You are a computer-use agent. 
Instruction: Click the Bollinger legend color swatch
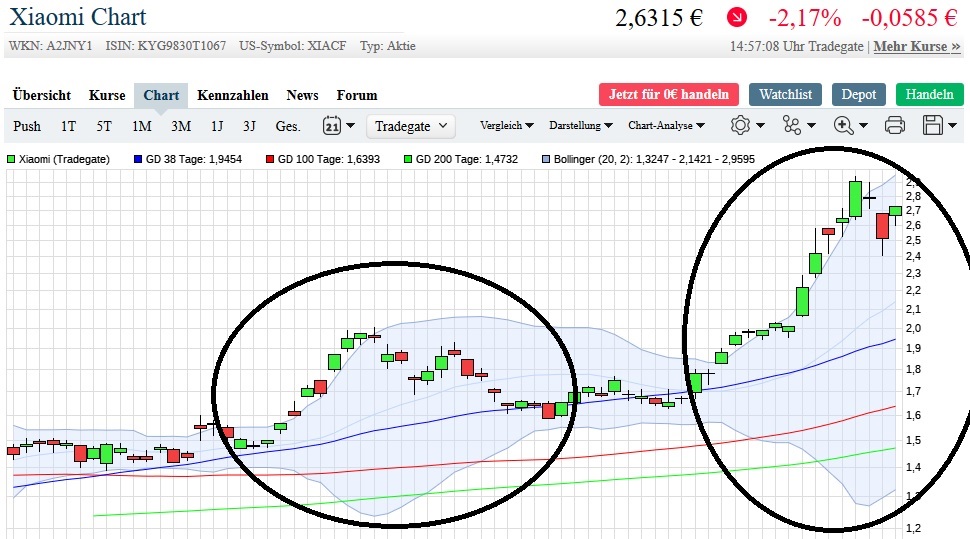coord(546,159)
